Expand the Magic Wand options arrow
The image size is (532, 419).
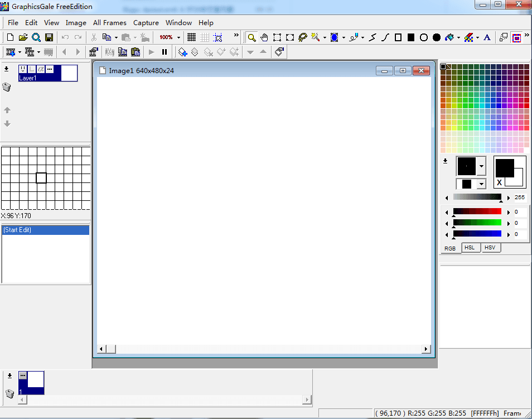[325, 37]
